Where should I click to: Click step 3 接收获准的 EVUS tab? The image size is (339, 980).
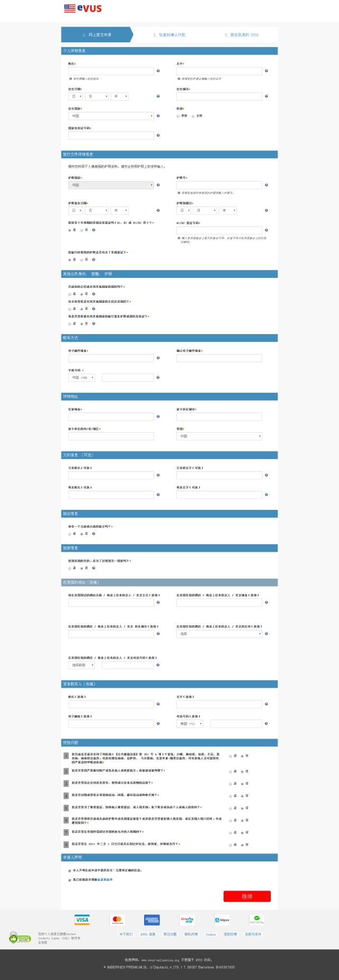click(242, 35)
